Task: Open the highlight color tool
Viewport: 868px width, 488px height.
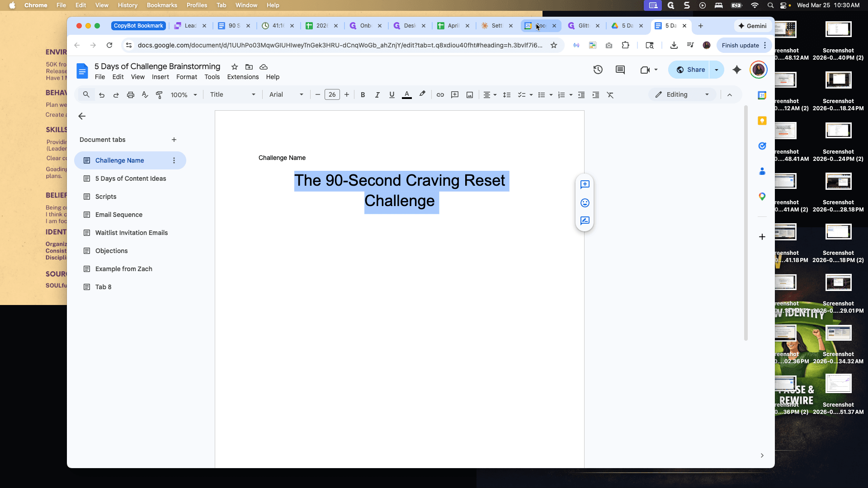Action: 422,95
